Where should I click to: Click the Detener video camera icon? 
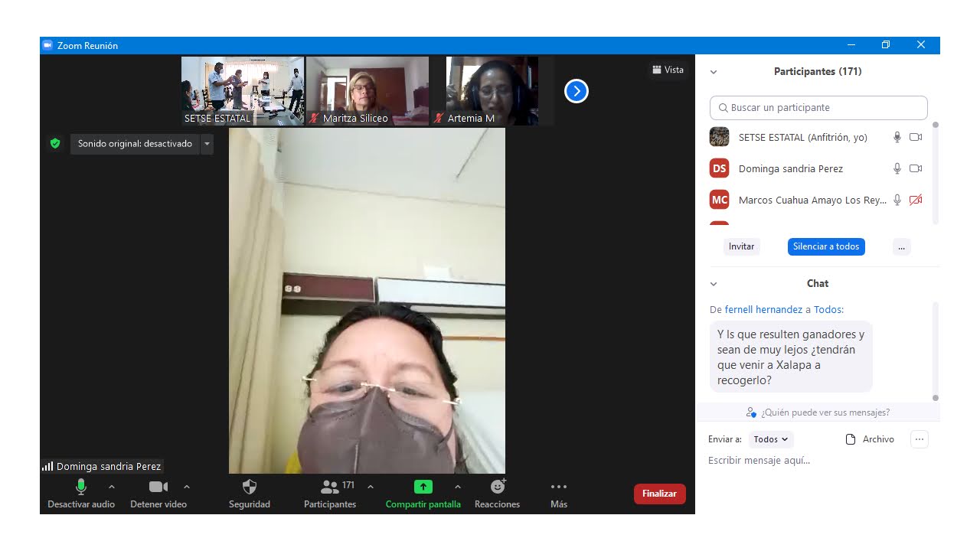point(158,487)
